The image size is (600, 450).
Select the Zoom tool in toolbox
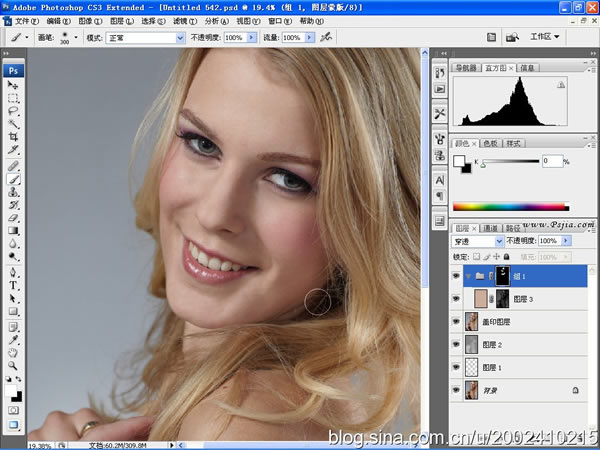[x=13, y=365]
